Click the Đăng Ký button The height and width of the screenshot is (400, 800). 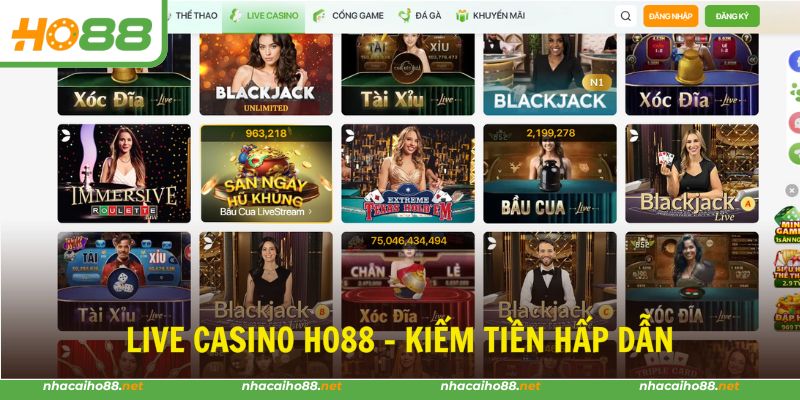(732, 16)
